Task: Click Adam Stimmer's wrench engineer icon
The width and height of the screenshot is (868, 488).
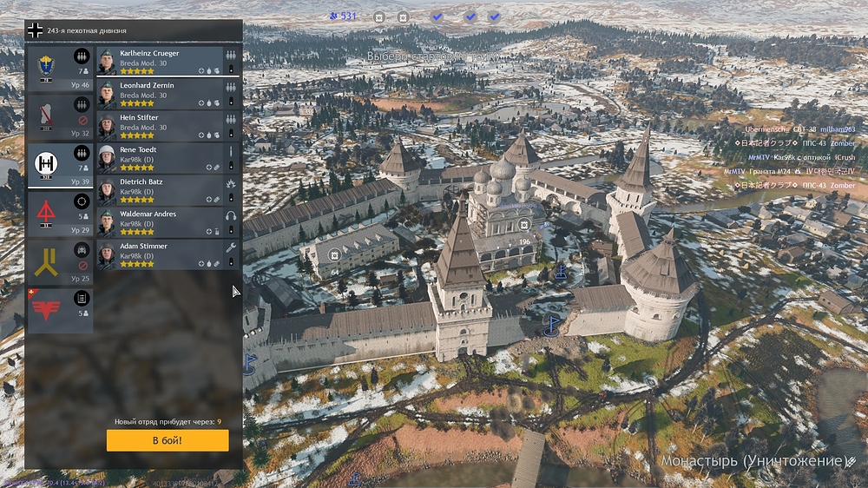Action: click(x=230, y=247)
